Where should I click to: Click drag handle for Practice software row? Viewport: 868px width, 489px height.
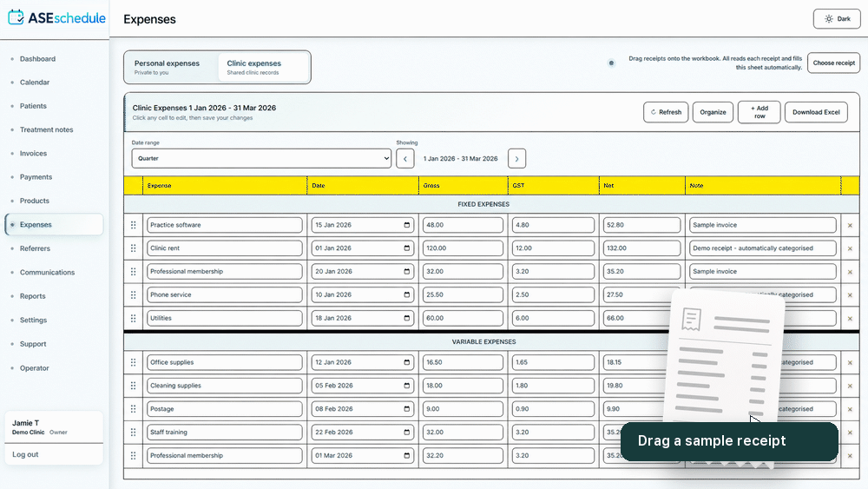(134, 225)
